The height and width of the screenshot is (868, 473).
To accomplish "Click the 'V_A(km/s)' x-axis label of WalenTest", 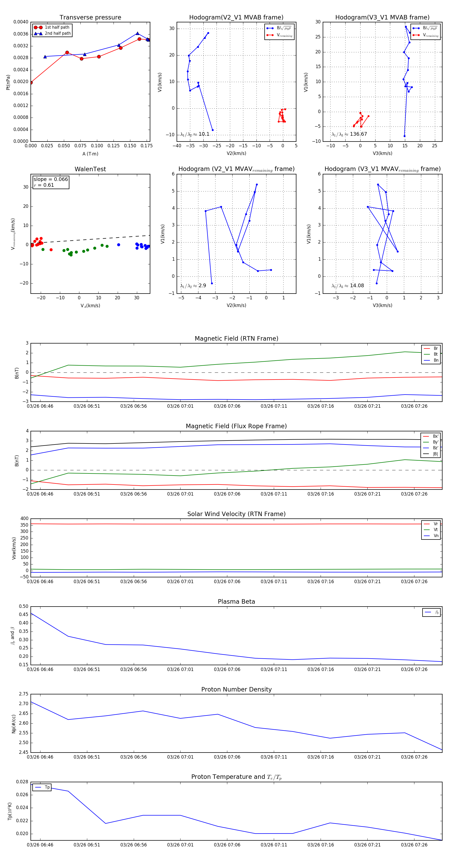I will point(90,306).
